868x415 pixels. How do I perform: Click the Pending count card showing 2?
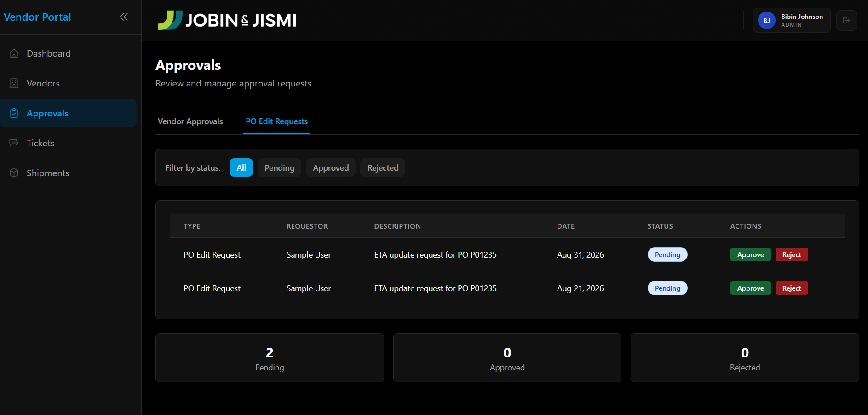tap(270, 358)
